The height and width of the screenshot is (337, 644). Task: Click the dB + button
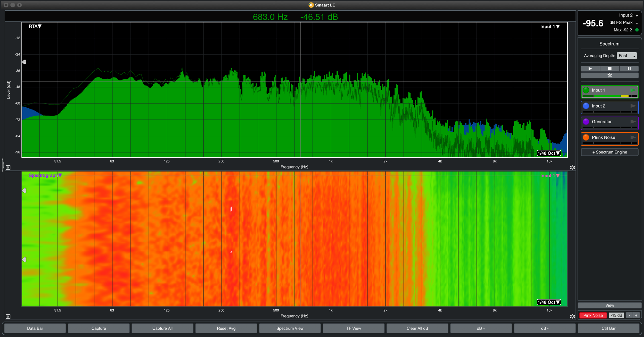point(481,328)
